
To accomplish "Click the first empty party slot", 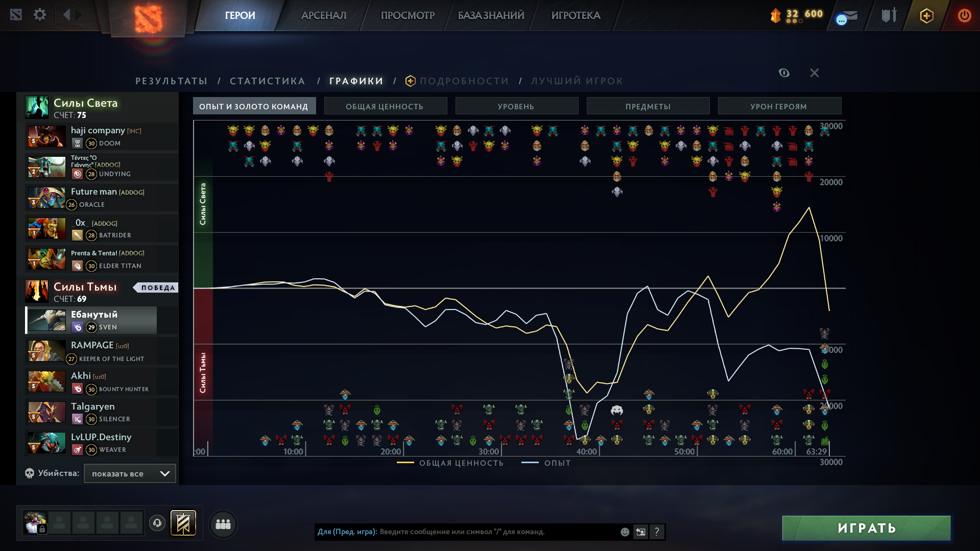I will 59,523.
